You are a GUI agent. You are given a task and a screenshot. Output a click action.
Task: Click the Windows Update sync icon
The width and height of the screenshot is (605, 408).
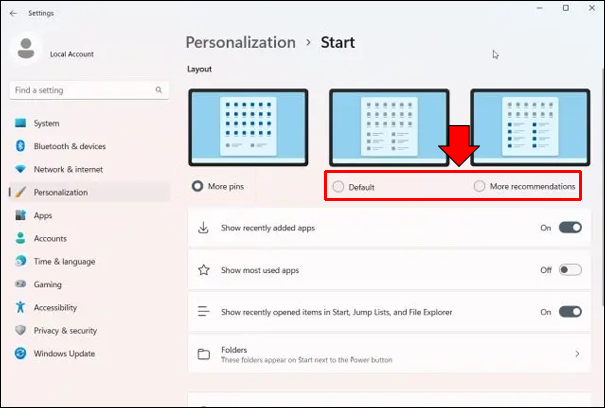(20, 353)
